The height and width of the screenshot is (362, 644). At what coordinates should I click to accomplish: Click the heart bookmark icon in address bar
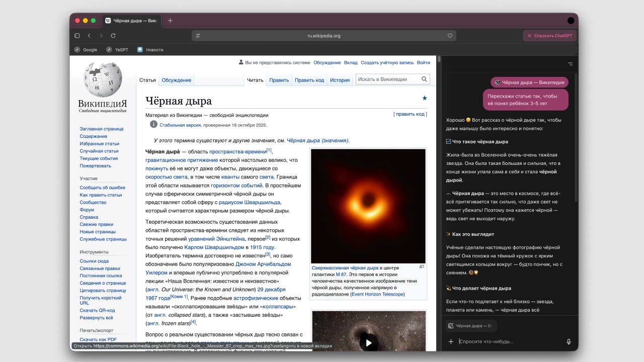(450, 36)
